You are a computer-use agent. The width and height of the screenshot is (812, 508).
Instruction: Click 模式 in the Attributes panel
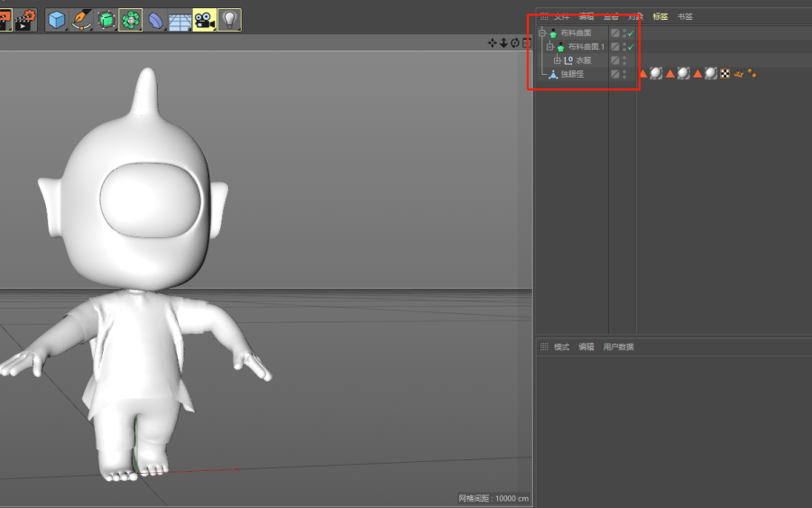561,346
